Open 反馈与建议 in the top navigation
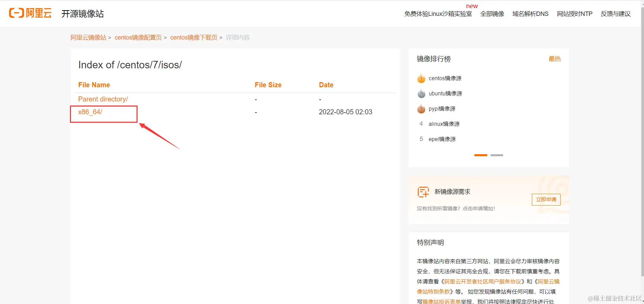Screen dimensions: 644x304 point(615,14)
